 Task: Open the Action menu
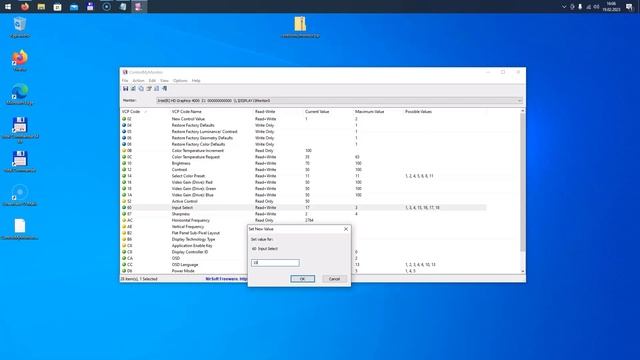(x=138, y=81)
